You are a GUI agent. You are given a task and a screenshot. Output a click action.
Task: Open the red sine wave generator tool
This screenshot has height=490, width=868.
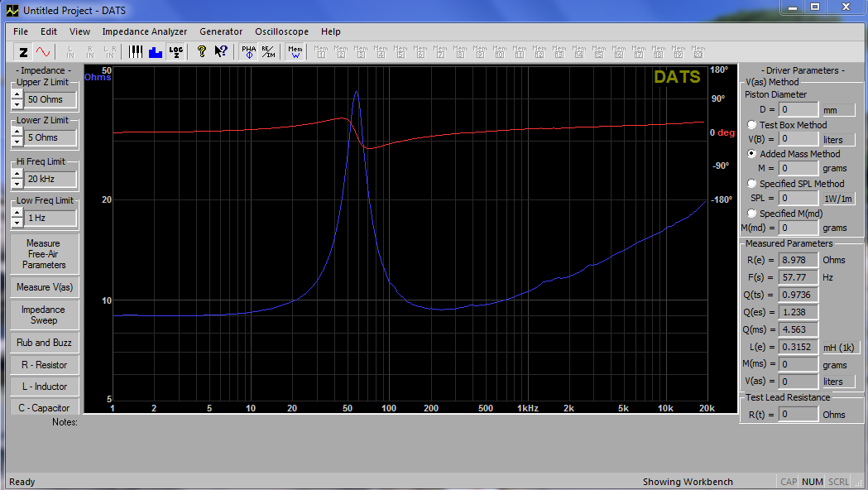43,52
